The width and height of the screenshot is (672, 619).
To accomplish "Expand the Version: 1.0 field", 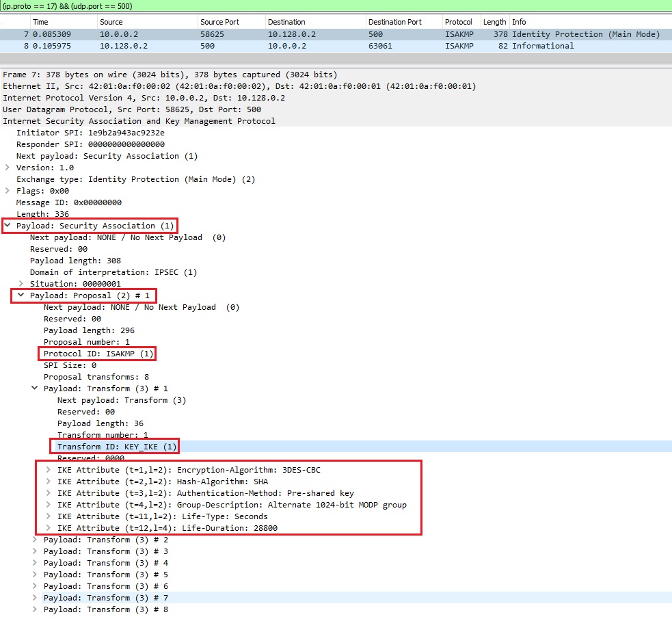I will [8, 168].
